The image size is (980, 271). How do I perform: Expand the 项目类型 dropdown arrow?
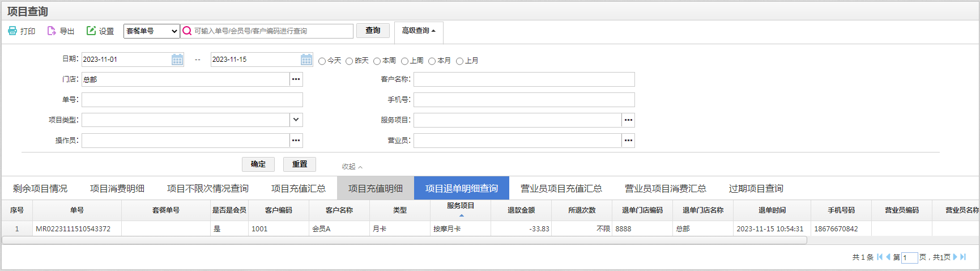pos(296,120)
